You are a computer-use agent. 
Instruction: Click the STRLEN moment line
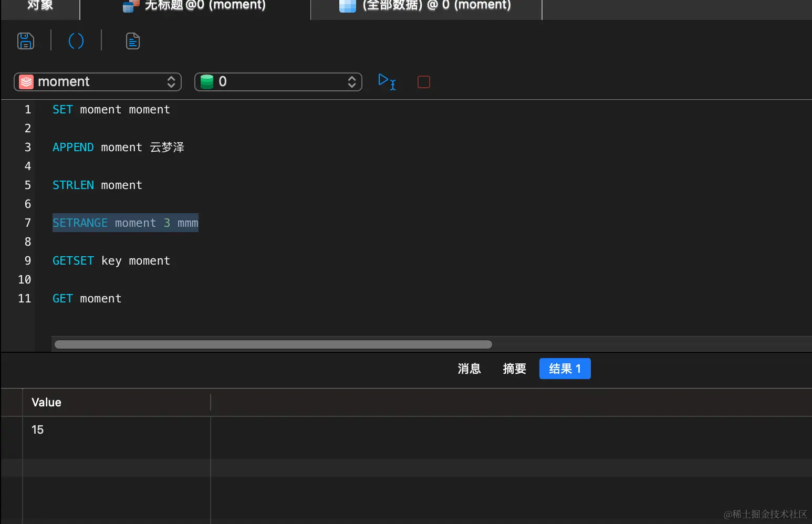(x=98, y=185)
